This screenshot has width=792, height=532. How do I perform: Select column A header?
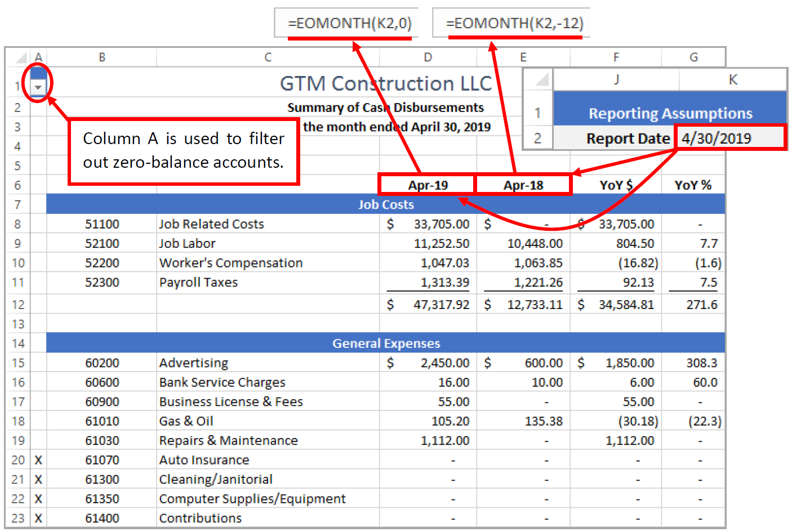click(37, 57)
